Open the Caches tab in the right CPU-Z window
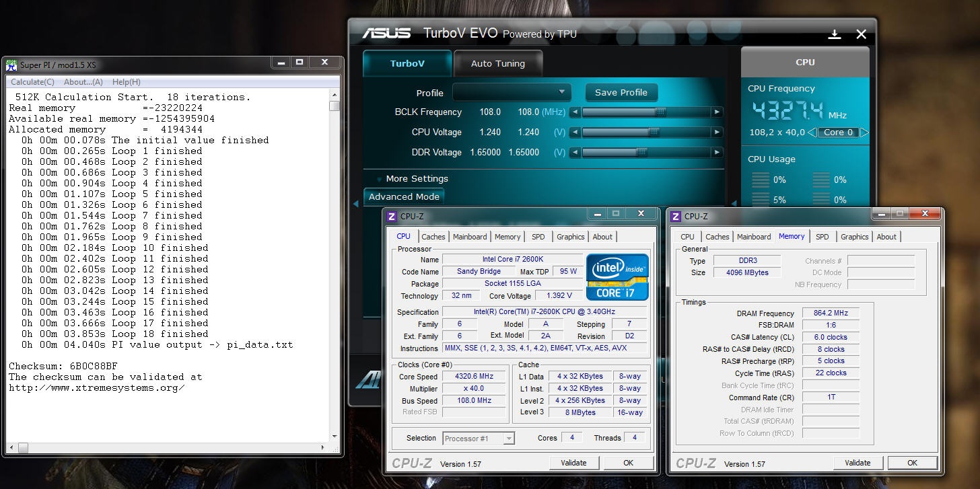This screenshot has width=980, height=489. point(717,237)
